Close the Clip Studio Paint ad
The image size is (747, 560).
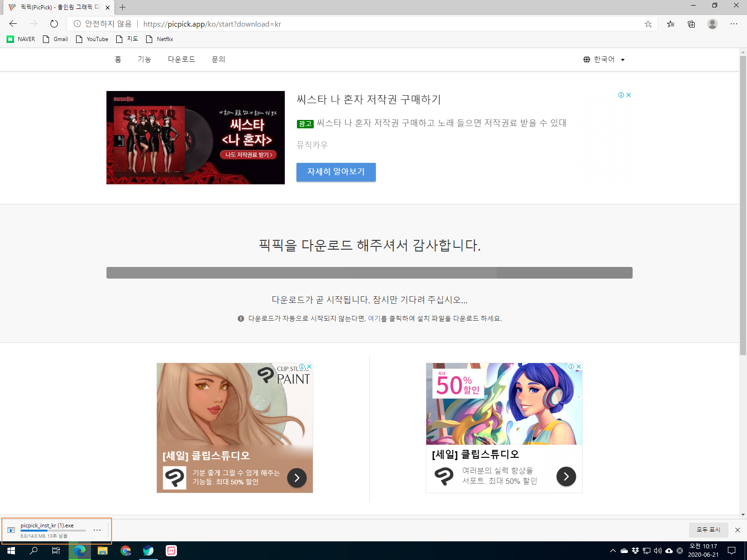click(309, 367)
